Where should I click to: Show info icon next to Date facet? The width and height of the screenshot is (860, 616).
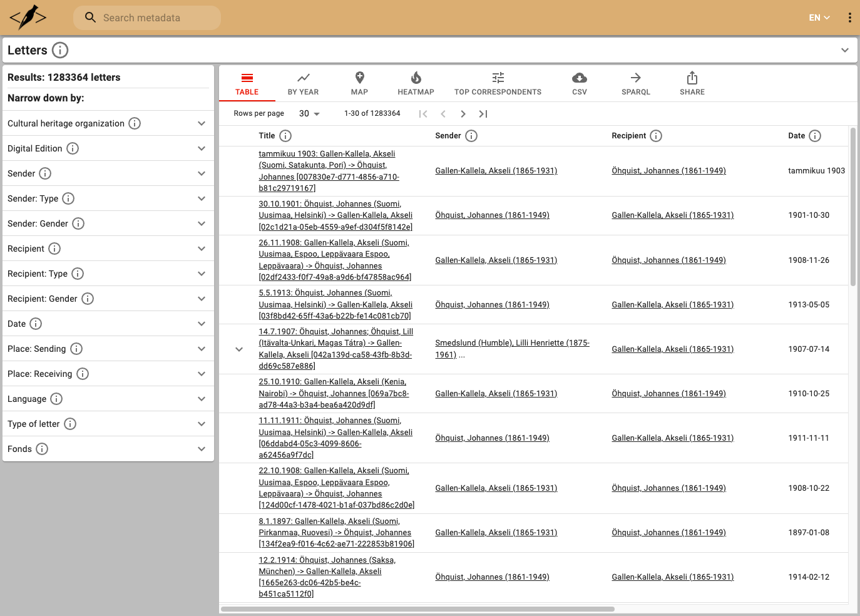point(36,324)
